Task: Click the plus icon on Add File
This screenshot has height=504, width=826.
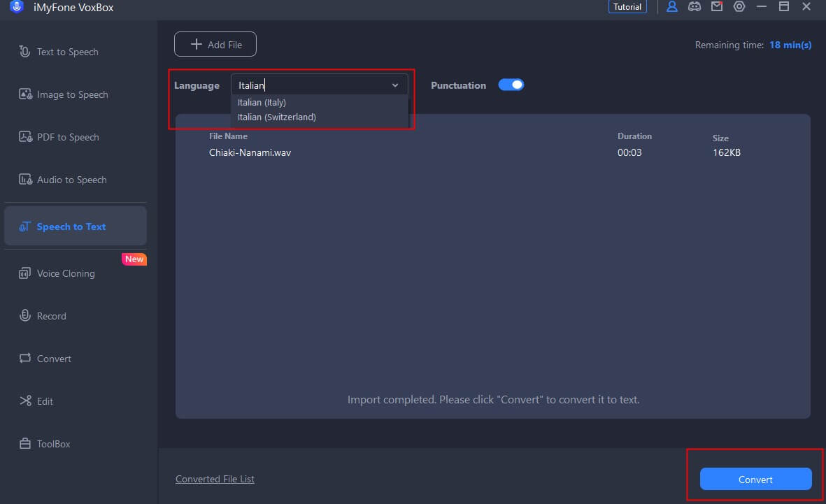Action: (196, 44)
